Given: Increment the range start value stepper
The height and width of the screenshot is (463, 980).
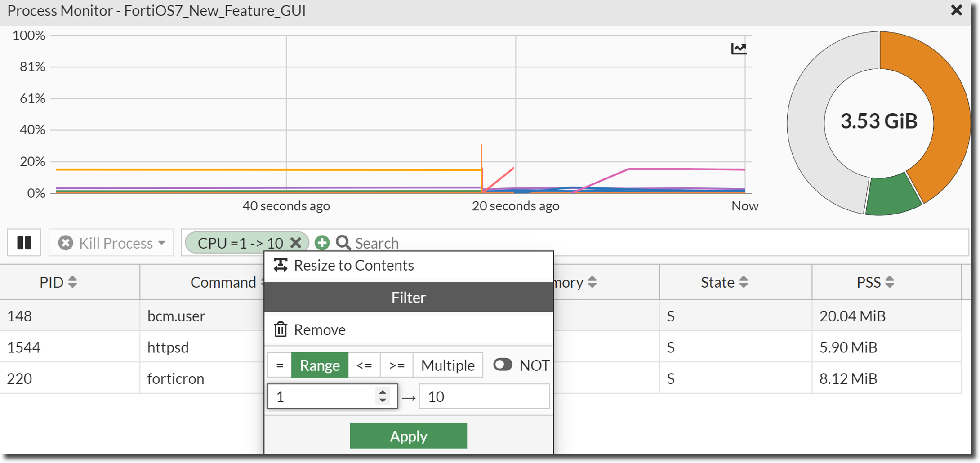Looking at the screenshot, I should click(383, 392).
